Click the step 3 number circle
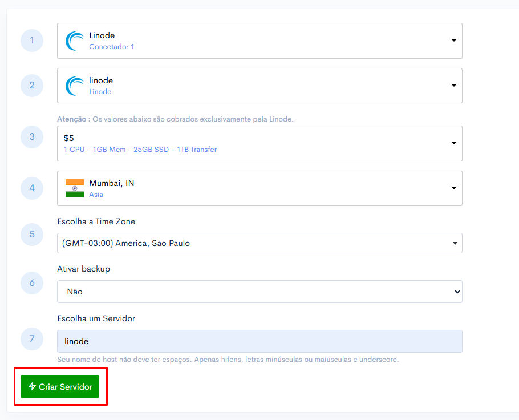This screenshot has height=420, width=519. click(32, 137)
